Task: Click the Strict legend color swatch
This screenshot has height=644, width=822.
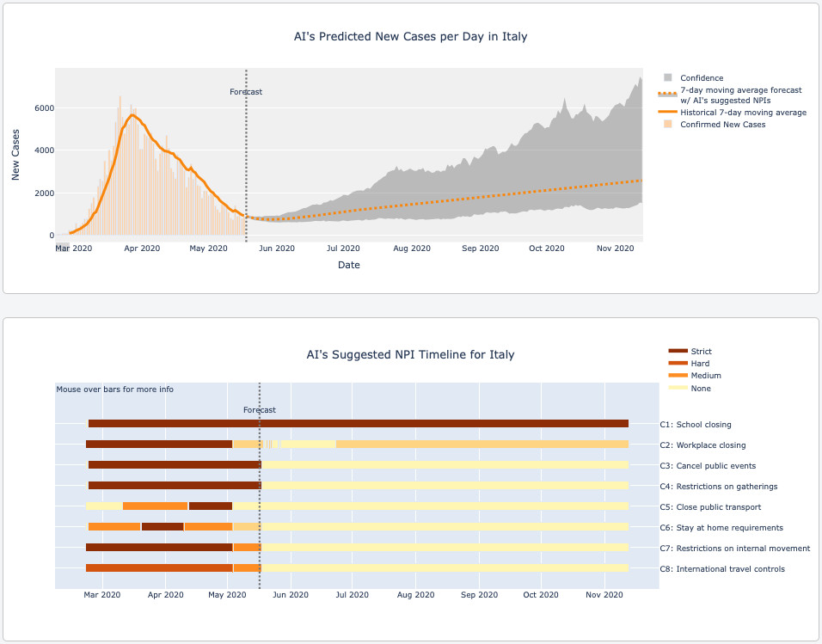Action: click(678, 352)
